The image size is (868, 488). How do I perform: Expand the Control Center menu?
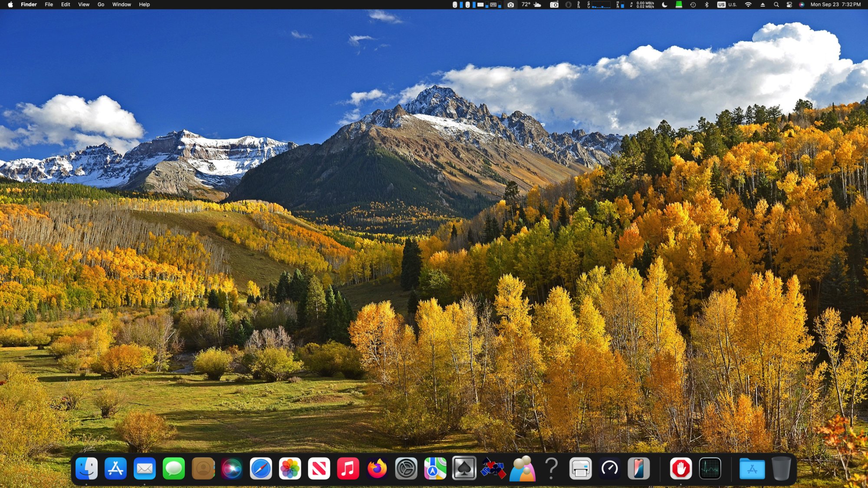789,4
